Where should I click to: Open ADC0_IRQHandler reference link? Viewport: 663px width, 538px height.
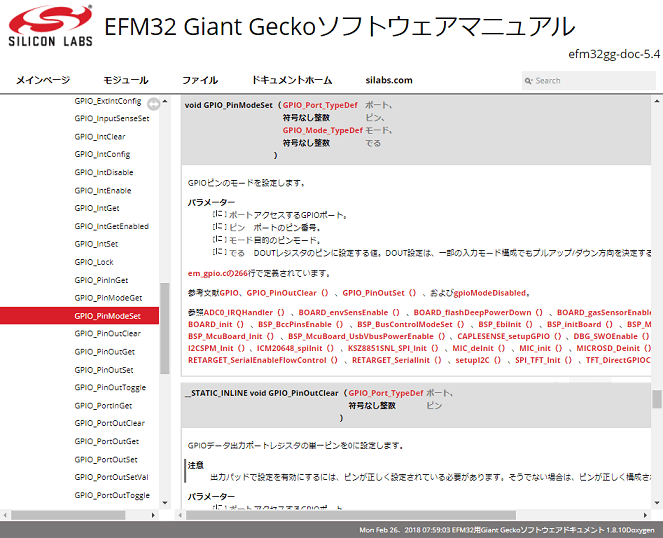pos(244,312)
